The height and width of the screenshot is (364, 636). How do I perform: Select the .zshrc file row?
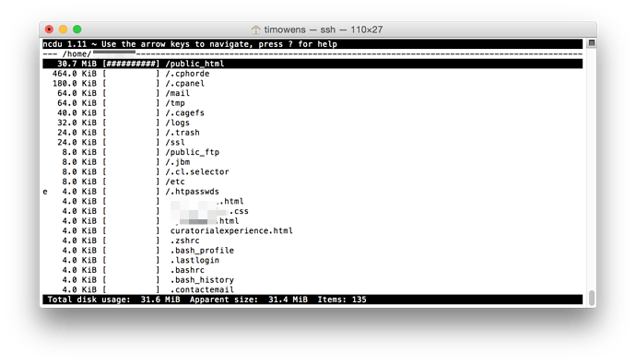point(312,241)
